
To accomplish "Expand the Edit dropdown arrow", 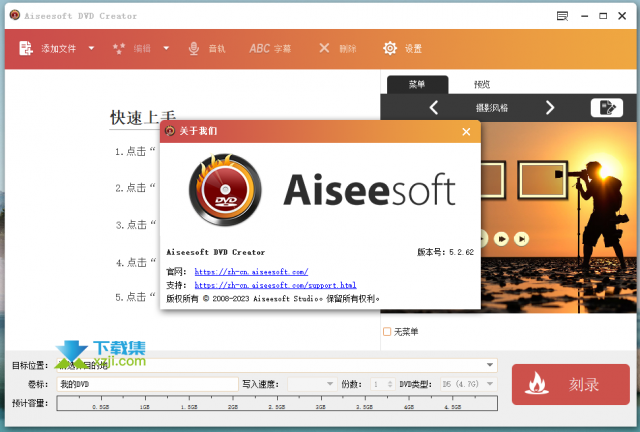I will [166, 48].
